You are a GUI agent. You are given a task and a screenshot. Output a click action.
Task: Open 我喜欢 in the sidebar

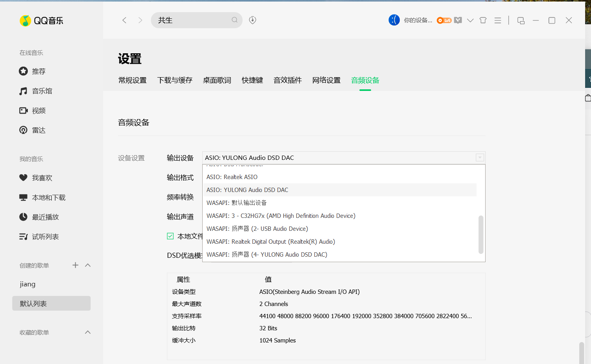[42, 178]
